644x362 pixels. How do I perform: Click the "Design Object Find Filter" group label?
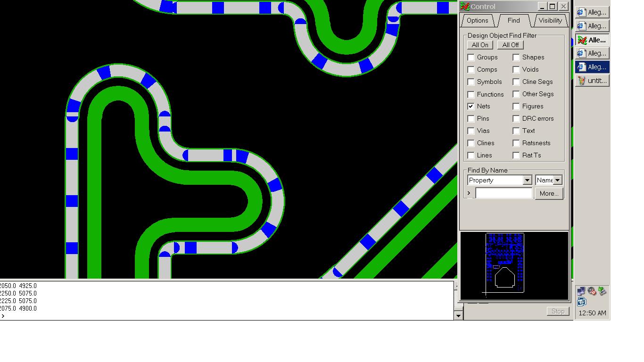502,35
